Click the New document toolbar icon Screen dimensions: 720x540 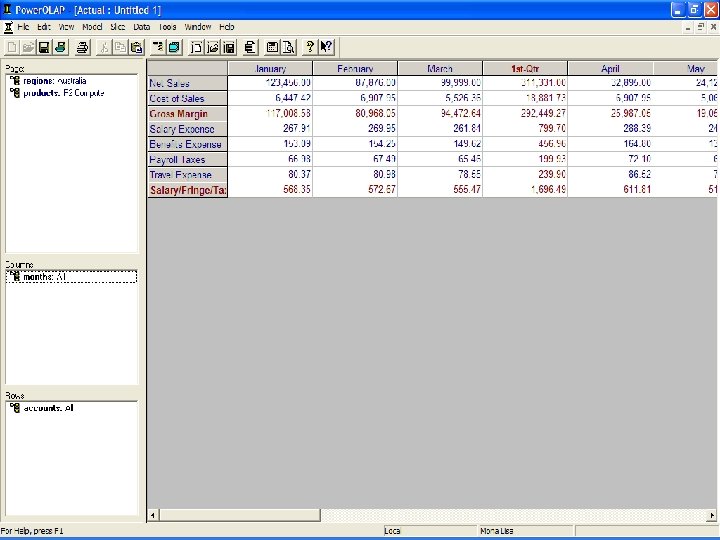tap(12, 47)
